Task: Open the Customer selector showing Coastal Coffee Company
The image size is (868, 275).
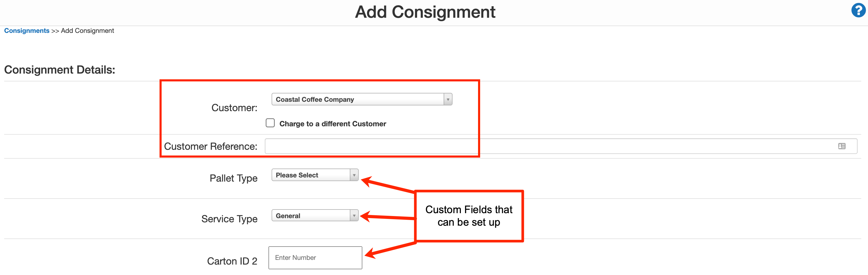Action: [360, 99]
